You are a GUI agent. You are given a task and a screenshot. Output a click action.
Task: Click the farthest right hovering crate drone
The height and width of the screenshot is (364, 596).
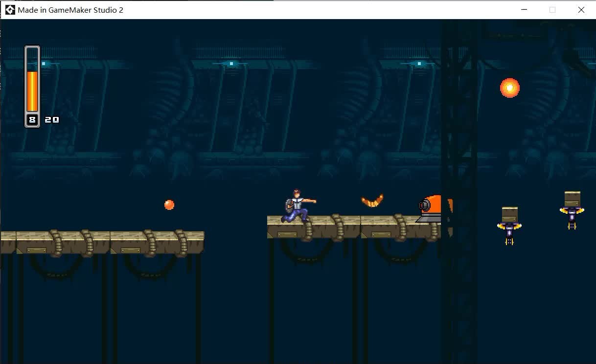(572, 209)
